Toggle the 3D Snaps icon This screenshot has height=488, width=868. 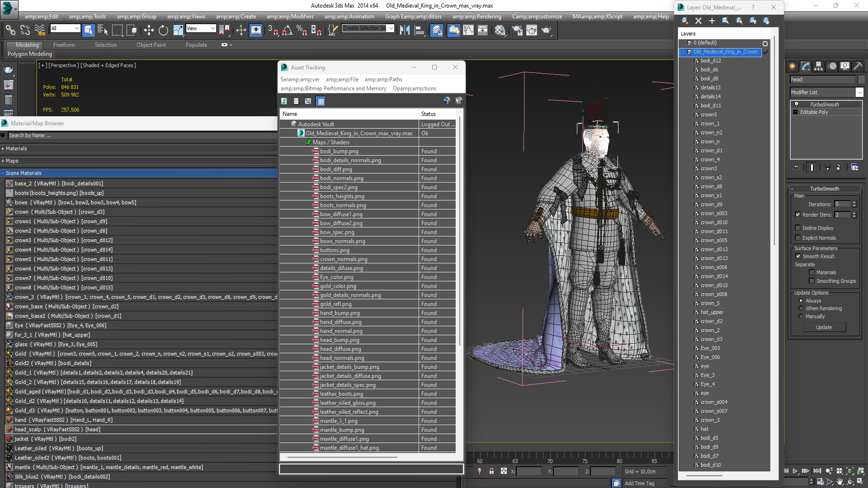[273, 30]
